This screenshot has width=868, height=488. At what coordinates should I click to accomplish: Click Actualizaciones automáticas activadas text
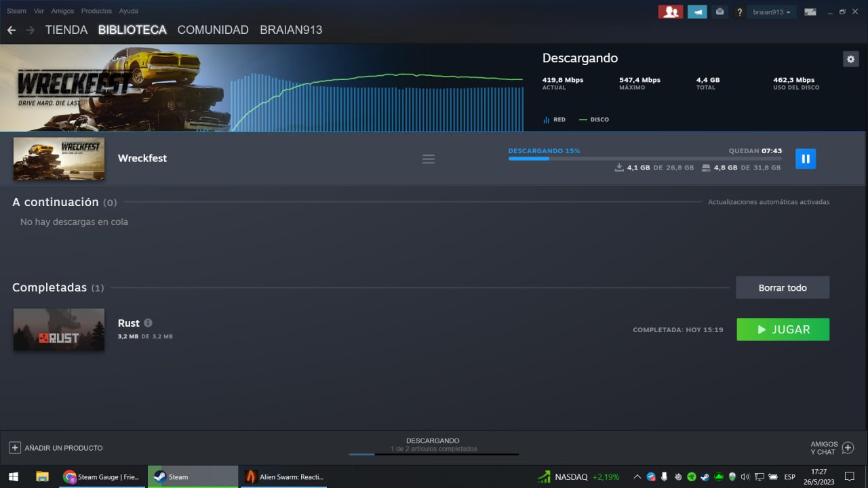coord(768,202)
